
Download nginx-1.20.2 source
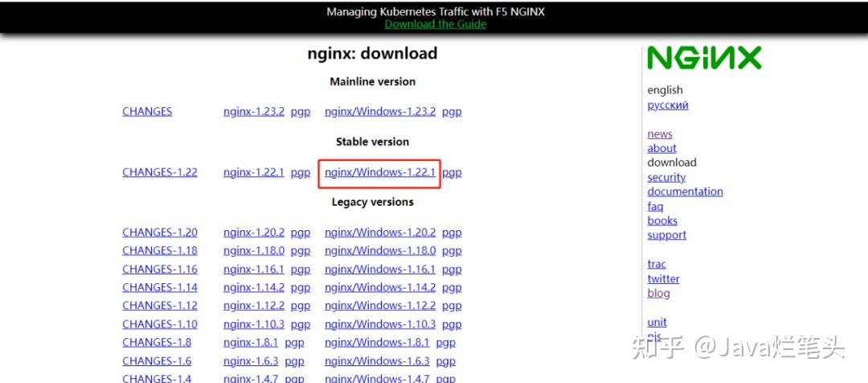click(254, 233)
